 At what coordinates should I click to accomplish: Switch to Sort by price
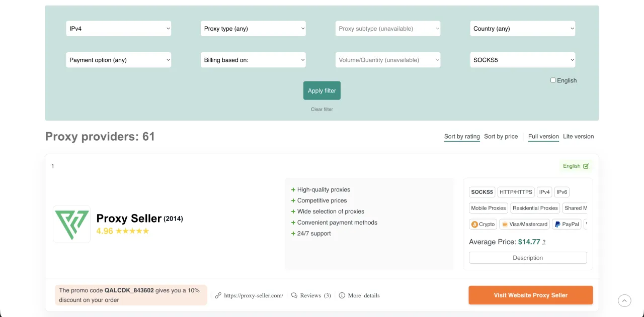coord(501,137)
